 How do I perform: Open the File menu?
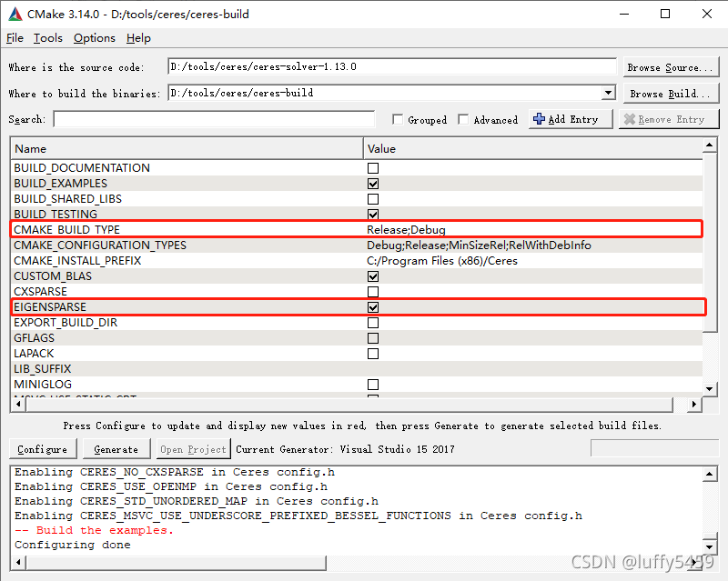[x=15, y=38]
